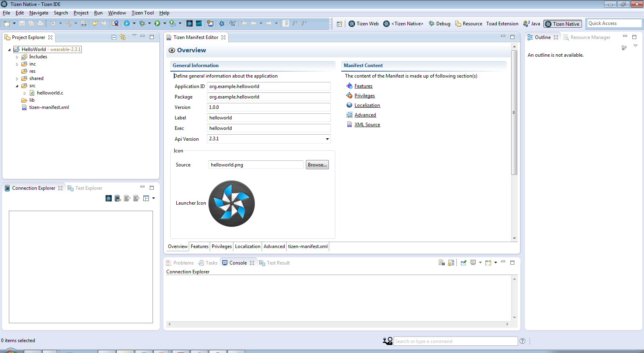Switch to Java perspective
Image resolution: width=644 pixels, height=353 pixels.
531,24
